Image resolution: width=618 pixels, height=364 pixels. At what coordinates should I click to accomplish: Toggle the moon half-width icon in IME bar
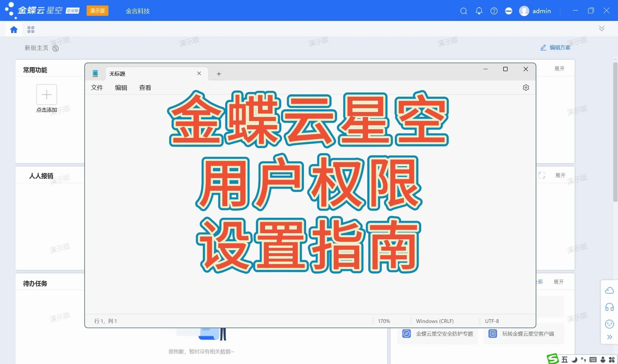coord(574,360)
